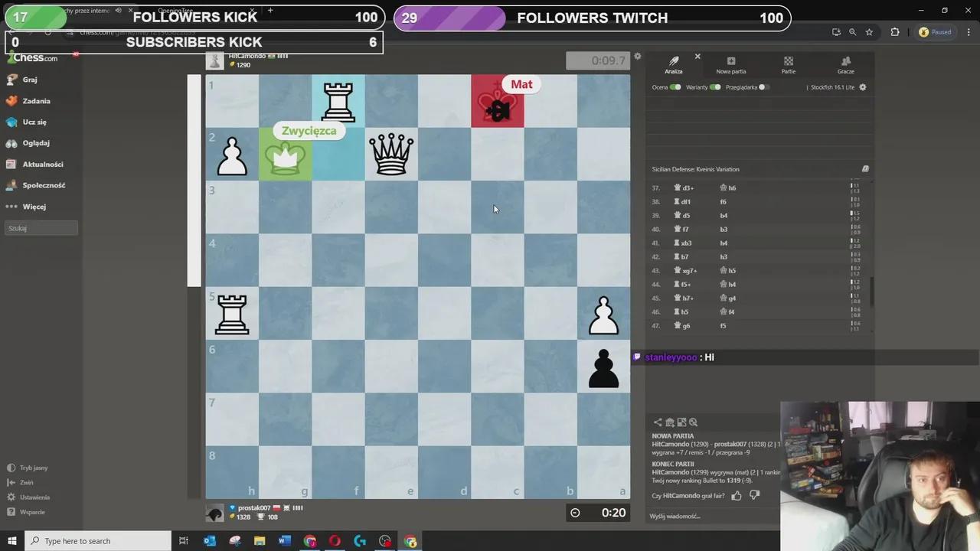Open Windows Start menu

coord(12,541)
